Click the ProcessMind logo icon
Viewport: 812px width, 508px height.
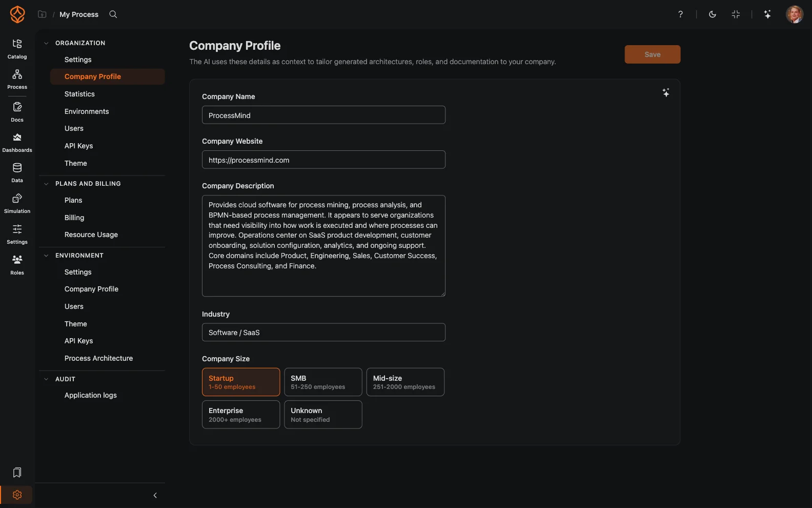pos(17,14)
